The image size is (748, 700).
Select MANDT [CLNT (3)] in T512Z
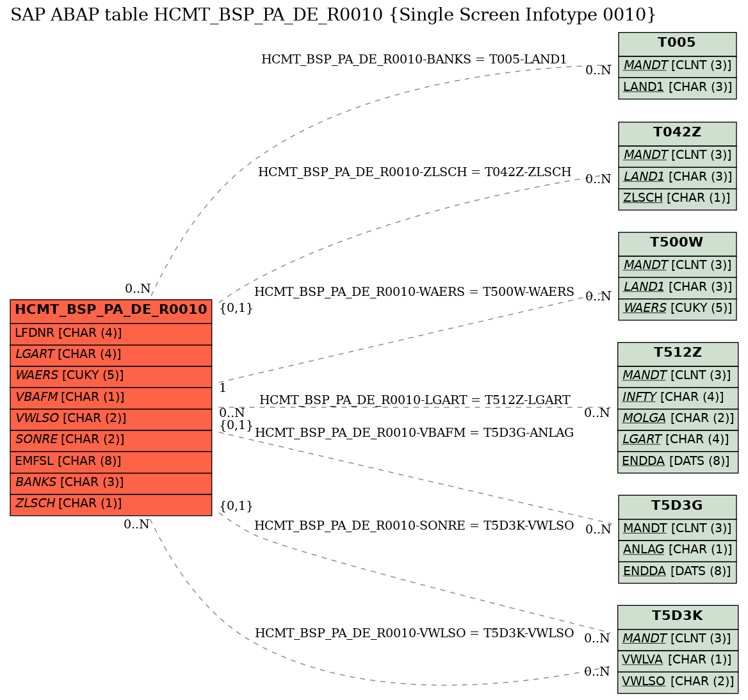[x=678, y=376]
